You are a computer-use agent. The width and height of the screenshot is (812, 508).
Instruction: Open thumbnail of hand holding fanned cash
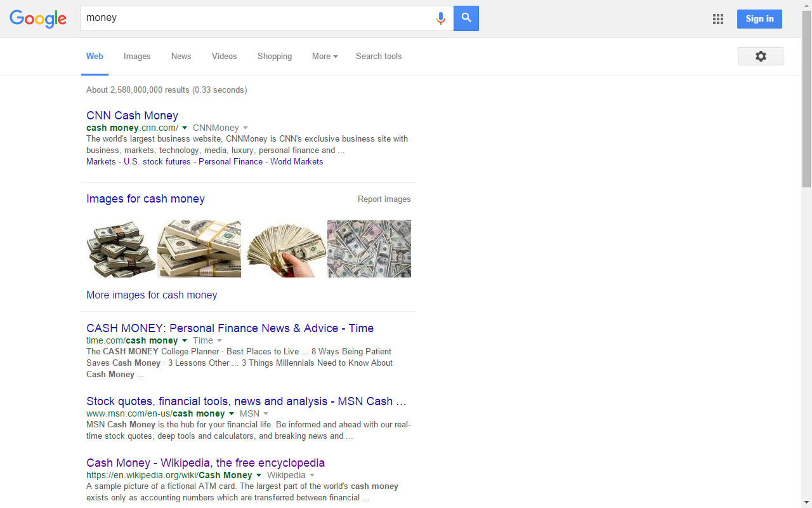pos(285,249)
